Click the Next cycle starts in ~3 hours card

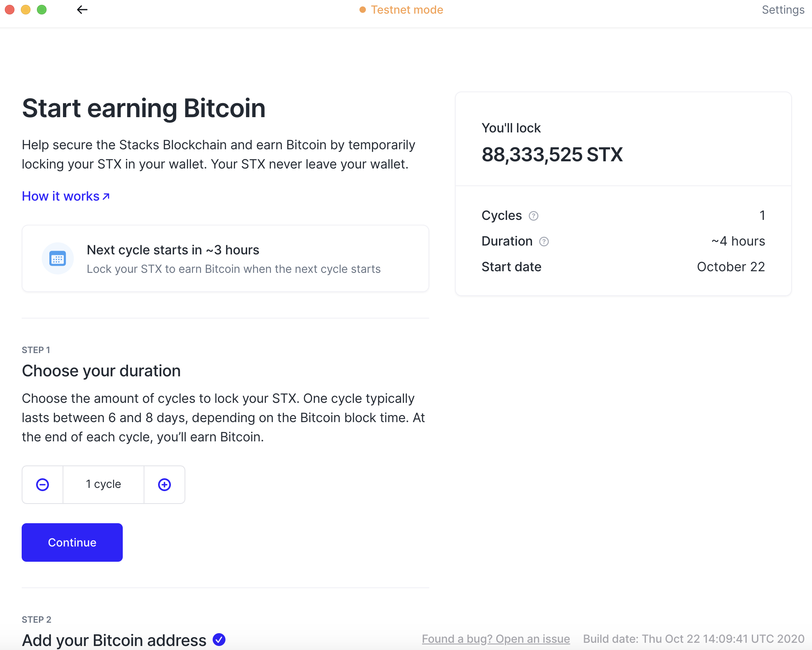(x=225, y=258)
